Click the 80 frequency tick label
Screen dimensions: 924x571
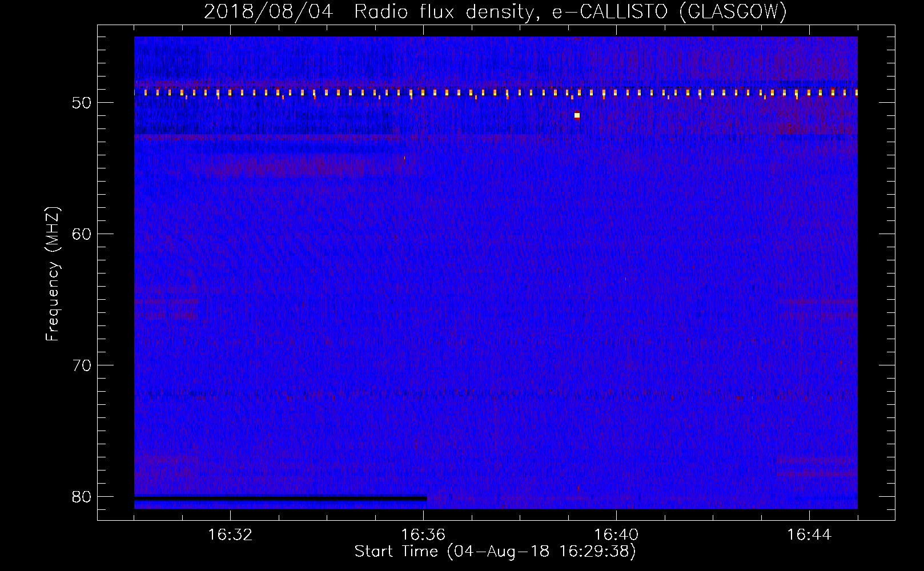click(82, 497)
